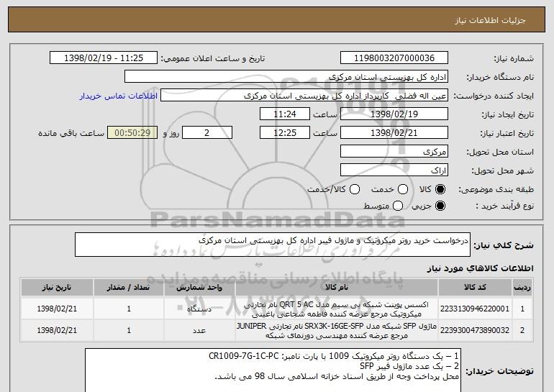Click the ردیف column header

click(522, 288)
